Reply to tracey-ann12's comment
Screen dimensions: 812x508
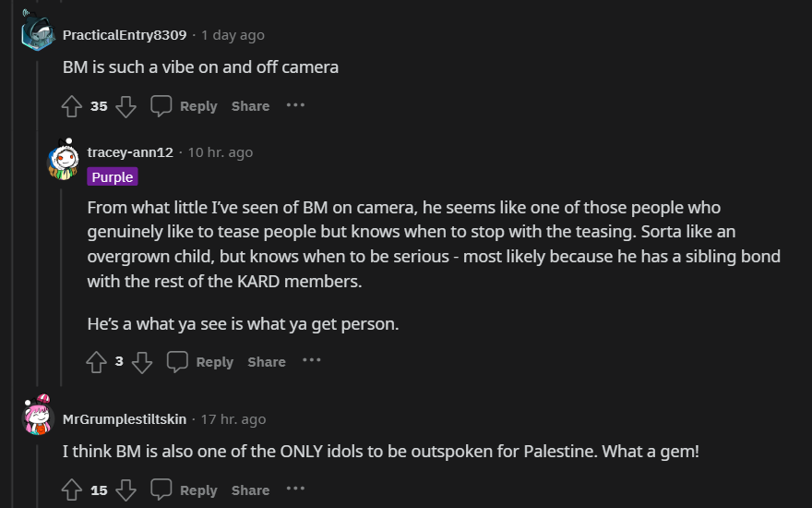click(x=200, y=362)
